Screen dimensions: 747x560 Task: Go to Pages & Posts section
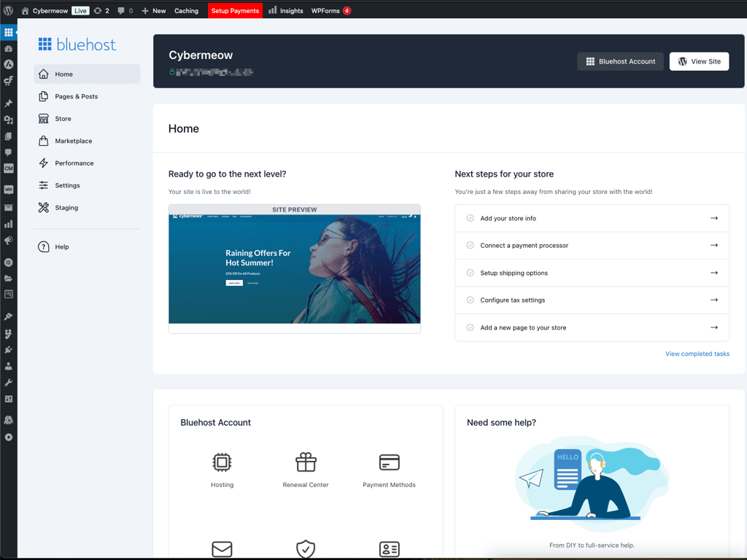pos(88,96)
